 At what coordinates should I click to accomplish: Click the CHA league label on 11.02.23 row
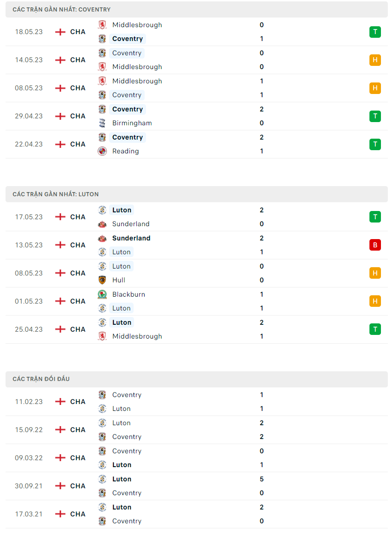point(78,402)
